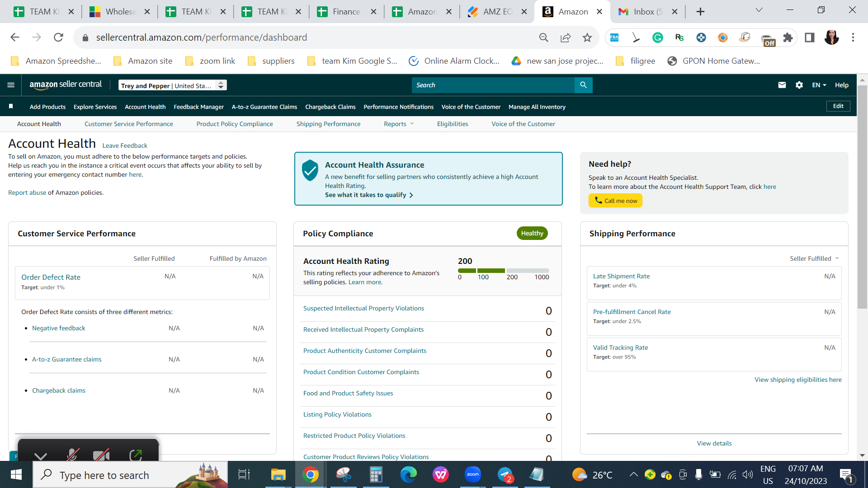Switch to the Product Policy Compliance tab
868x488 pixels.
coord(235,124)
